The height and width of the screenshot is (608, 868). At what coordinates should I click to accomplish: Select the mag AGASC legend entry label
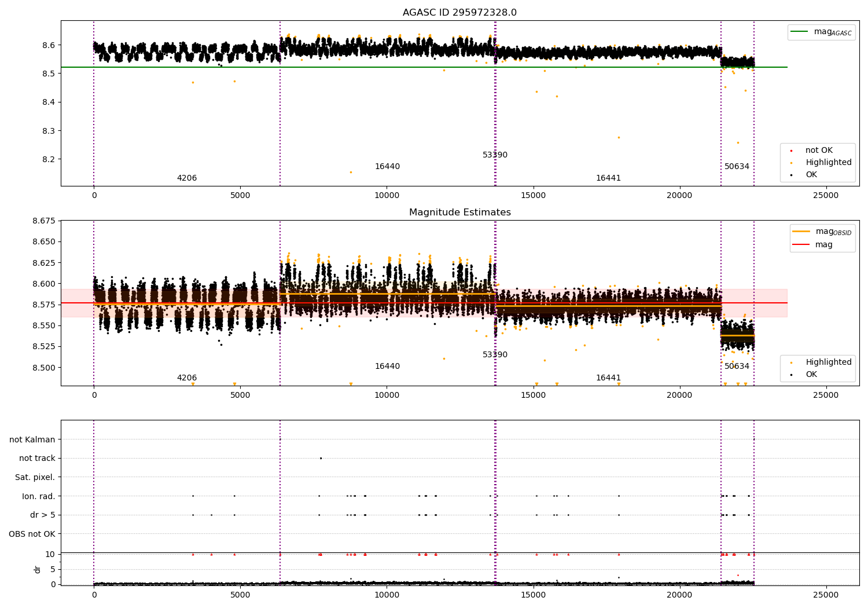coord(833,32)
